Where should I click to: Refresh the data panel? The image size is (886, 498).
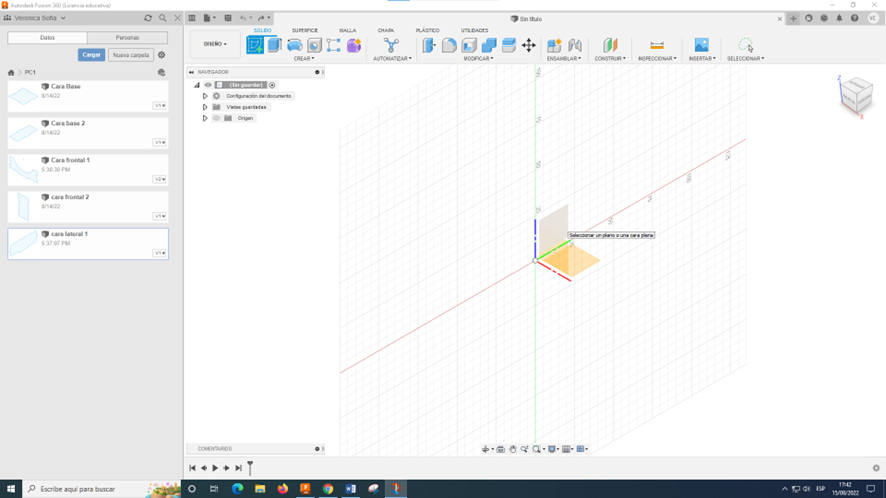148,18
